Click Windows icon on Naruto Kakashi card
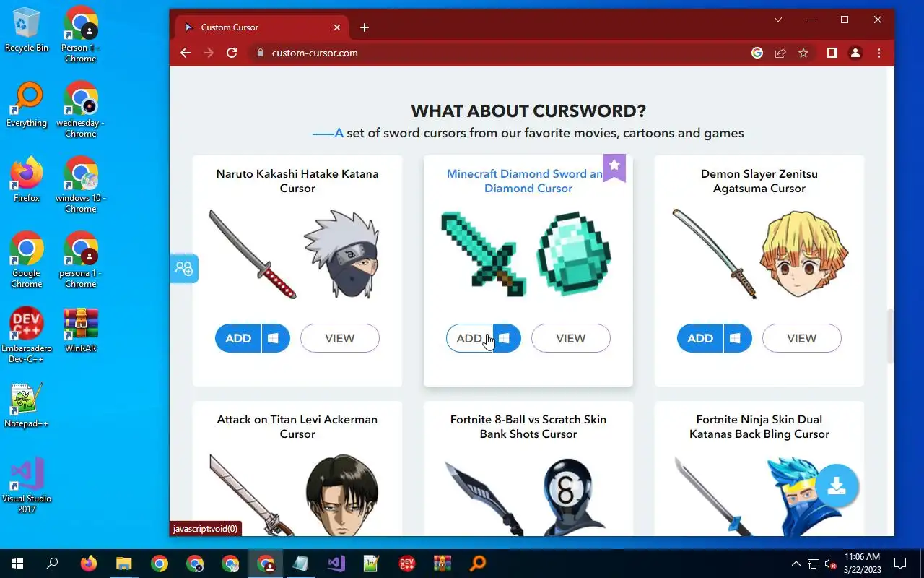Screen dimensions: 924x578 pos(275,338)
